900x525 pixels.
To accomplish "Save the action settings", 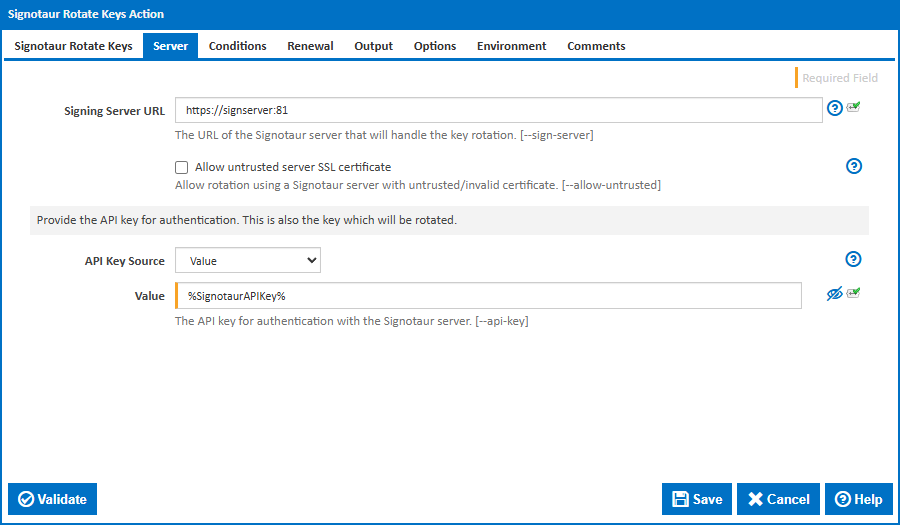I will point(697,499).
